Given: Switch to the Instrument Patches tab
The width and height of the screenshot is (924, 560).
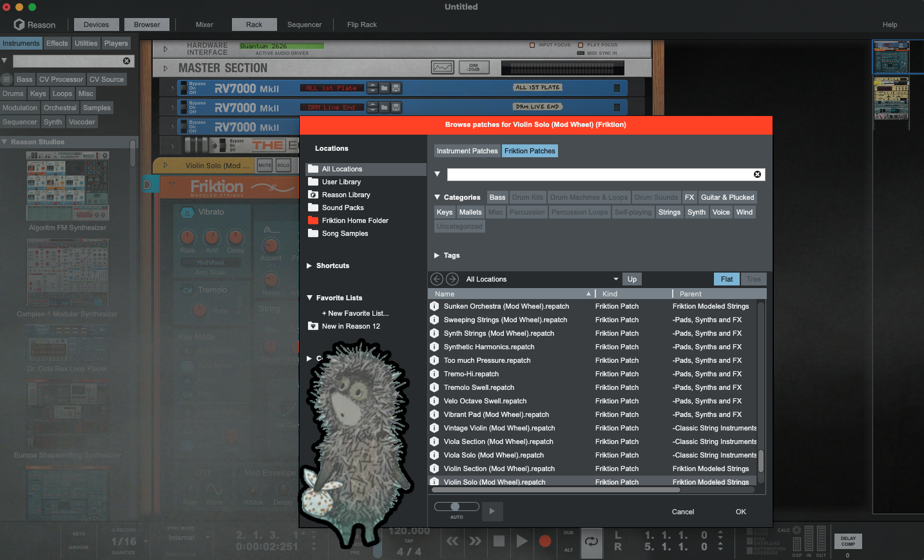Looking at the screenshot, I should click(467, 151).
